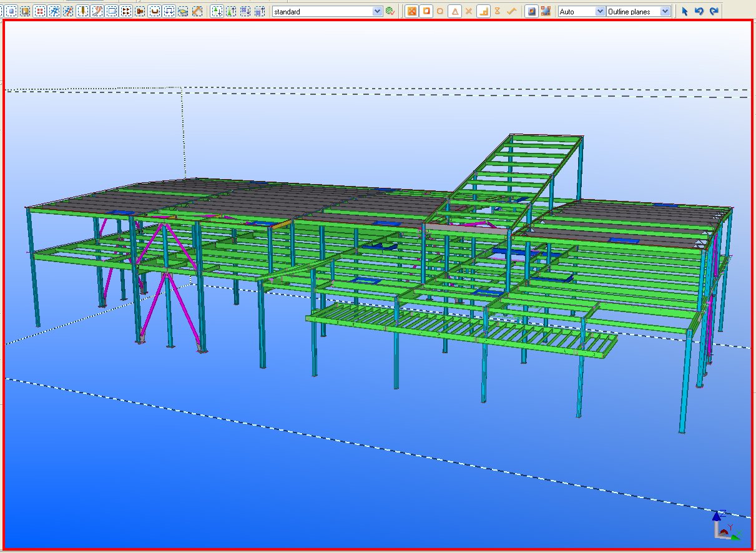Click the Redo arrow

pos(714,11)
